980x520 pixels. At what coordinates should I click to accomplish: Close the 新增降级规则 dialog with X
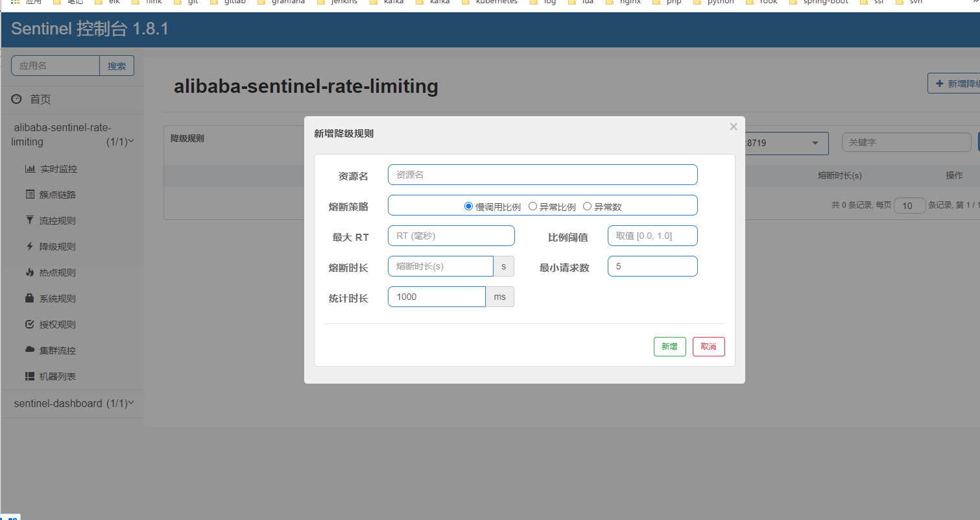click(x=734, y=127)
